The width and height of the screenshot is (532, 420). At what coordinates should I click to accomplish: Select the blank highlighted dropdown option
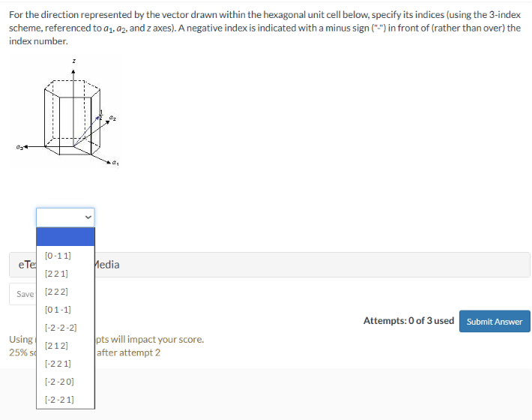tap(65, 237)
